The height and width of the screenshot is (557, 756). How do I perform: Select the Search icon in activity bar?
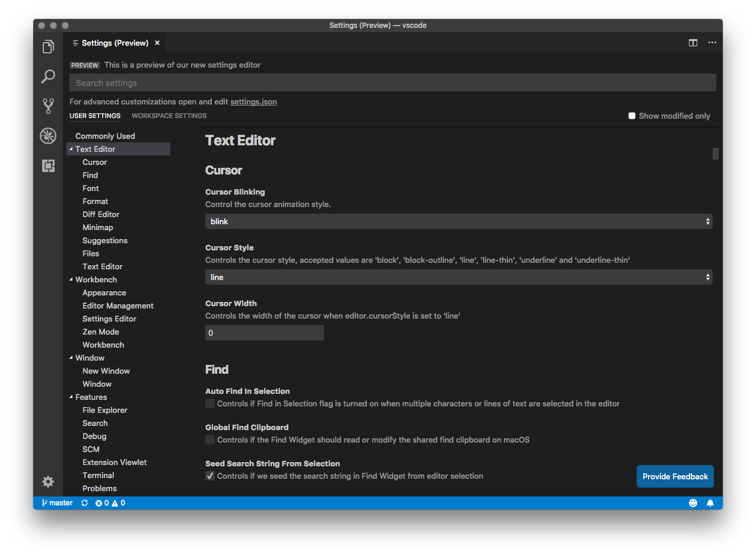click(x=47, y=77)
